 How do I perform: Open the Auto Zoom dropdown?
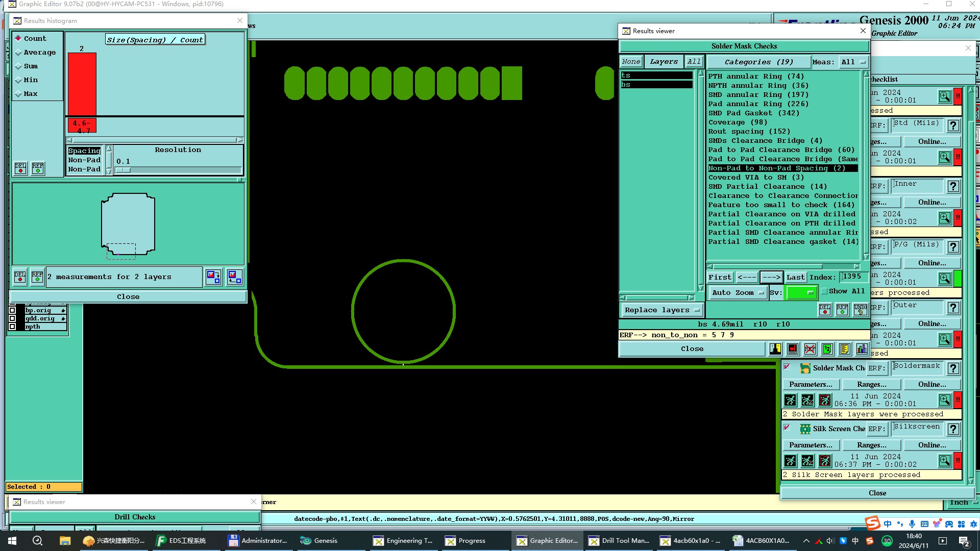[x=737, y=292]
